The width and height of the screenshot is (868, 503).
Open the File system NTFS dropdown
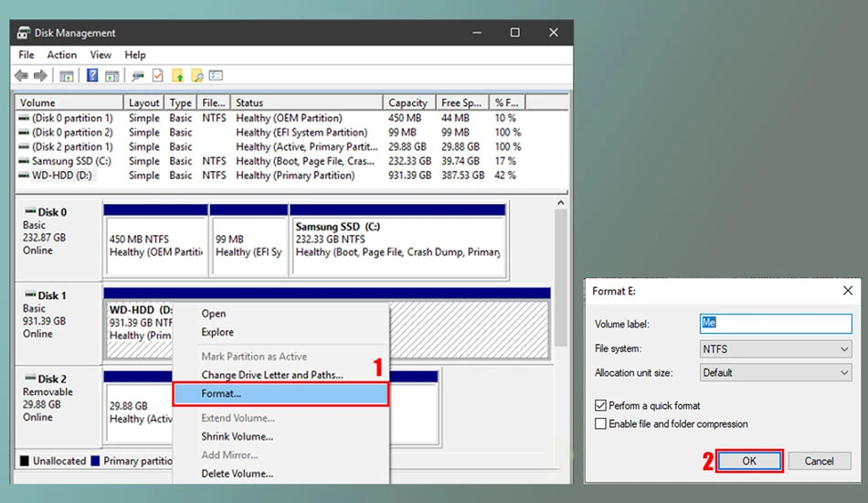776,349
